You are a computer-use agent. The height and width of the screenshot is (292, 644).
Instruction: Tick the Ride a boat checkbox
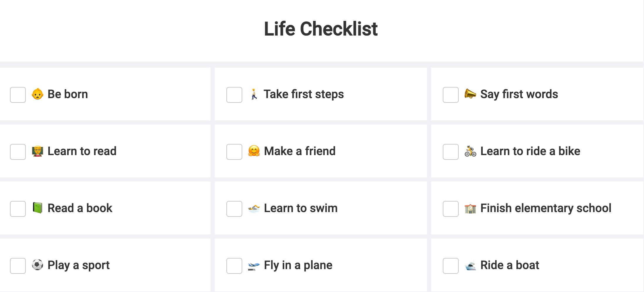[451, 266]
